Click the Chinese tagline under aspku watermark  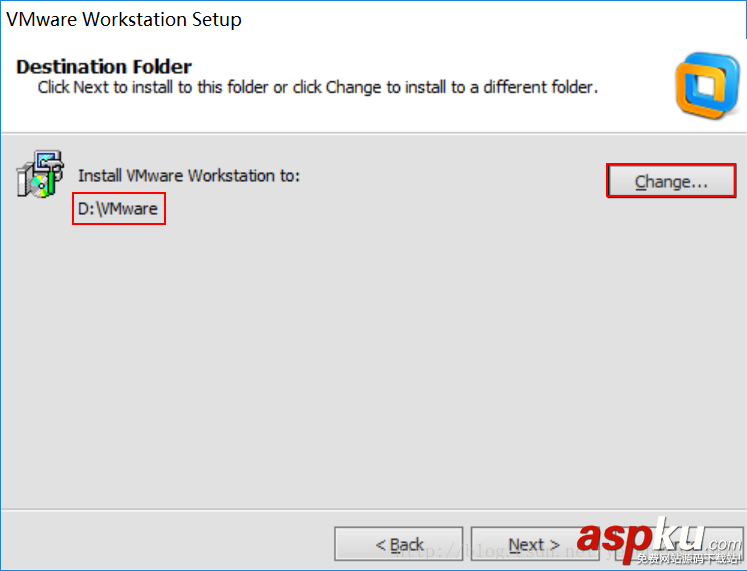pyautogui.click(x=690, y=559)
